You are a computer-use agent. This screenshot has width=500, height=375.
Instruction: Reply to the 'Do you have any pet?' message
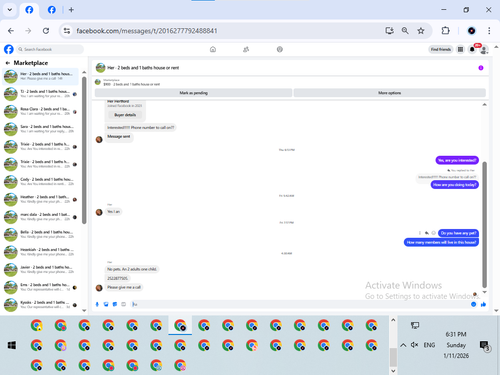[427, 233]
